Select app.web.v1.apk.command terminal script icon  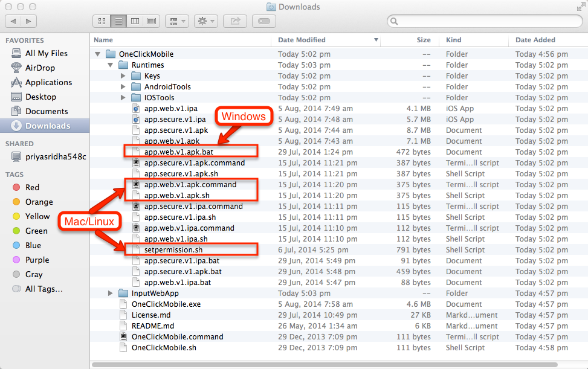[136, 184]
